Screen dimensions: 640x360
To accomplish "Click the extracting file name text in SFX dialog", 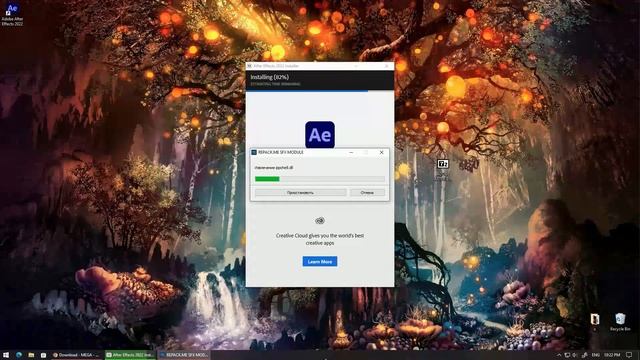I will coord(274,167).
